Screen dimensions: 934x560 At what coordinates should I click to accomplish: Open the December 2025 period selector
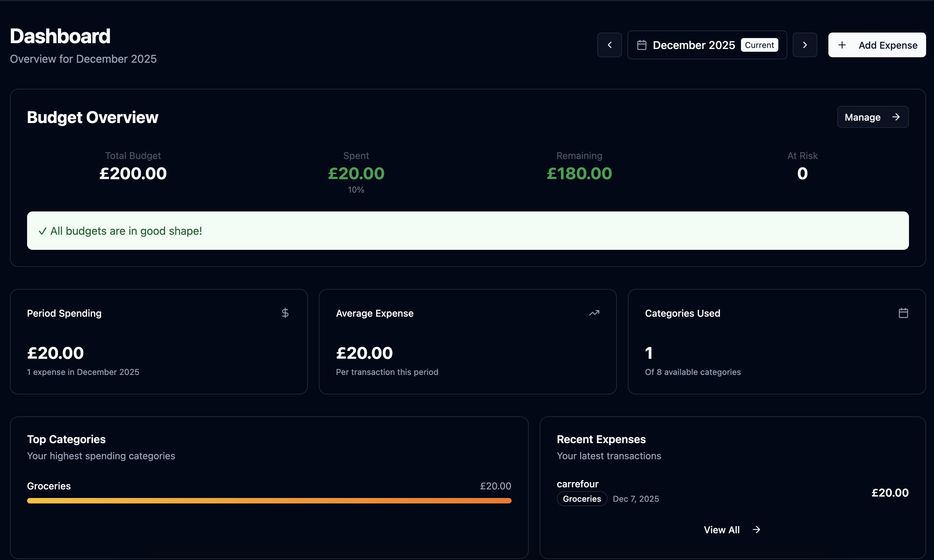point(694,45)
